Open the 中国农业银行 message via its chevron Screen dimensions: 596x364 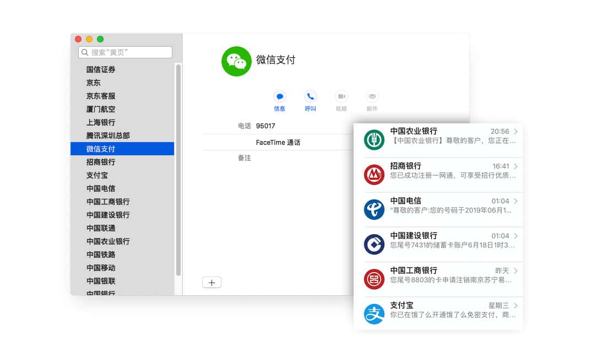pos(515,132)
